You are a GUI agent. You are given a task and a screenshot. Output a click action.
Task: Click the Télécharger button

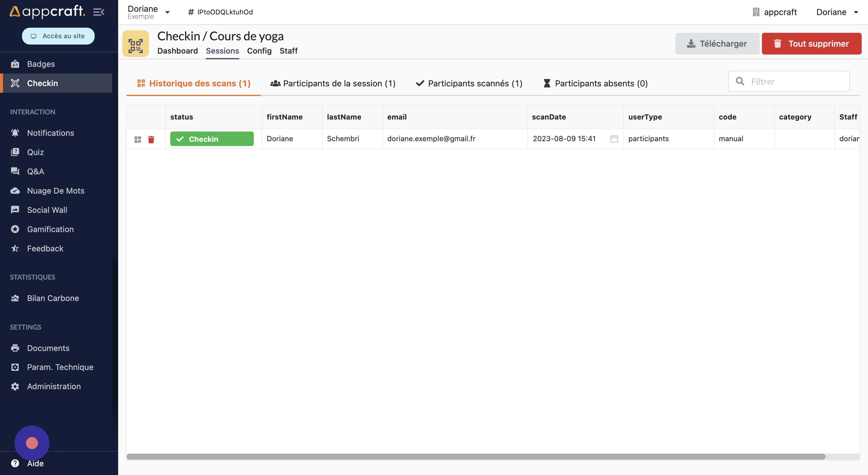pyautogui.click(x=717, y=44)
